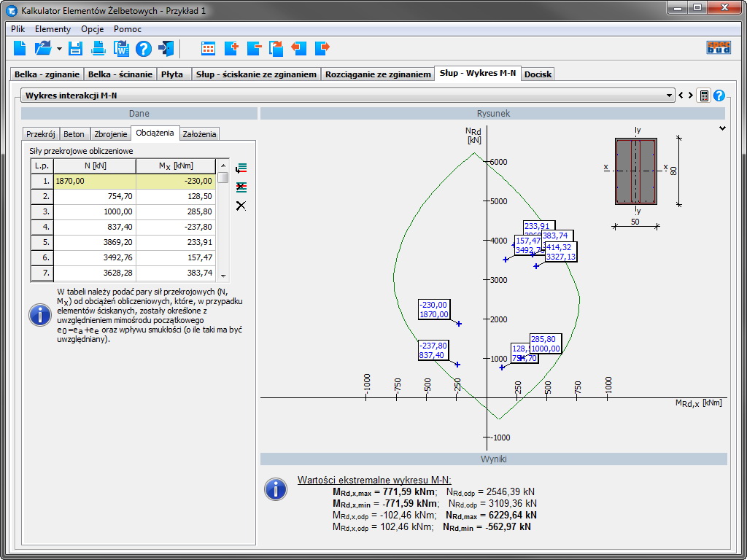
Task: Delete all rows with black X icon
Action: click(241, 206)
